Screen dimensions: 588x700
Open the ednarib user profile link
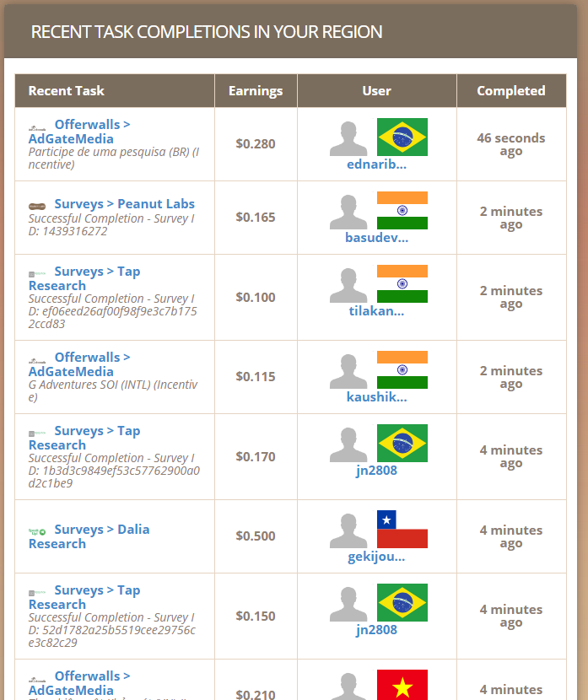[377, 164]
